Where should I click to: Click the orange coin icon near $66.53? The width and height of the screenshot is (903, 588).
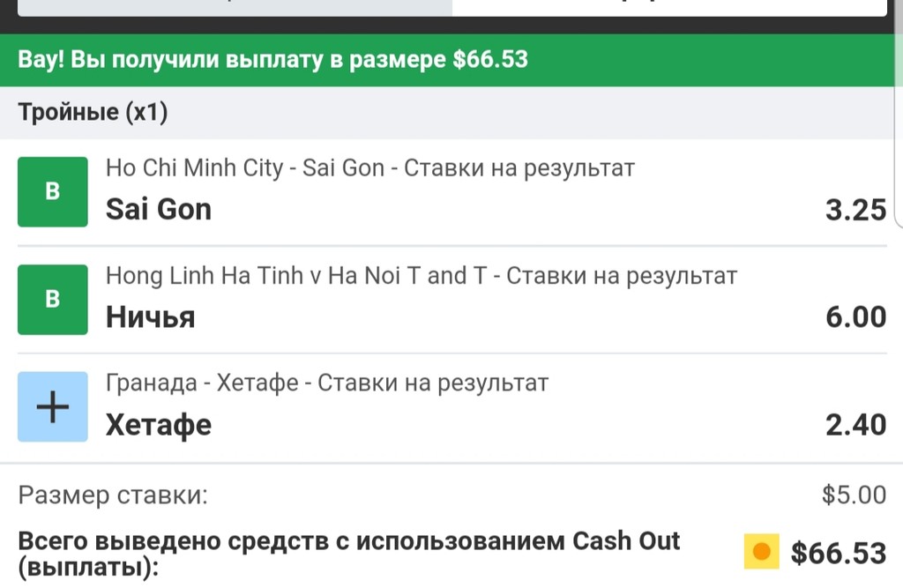click(761, 553)
